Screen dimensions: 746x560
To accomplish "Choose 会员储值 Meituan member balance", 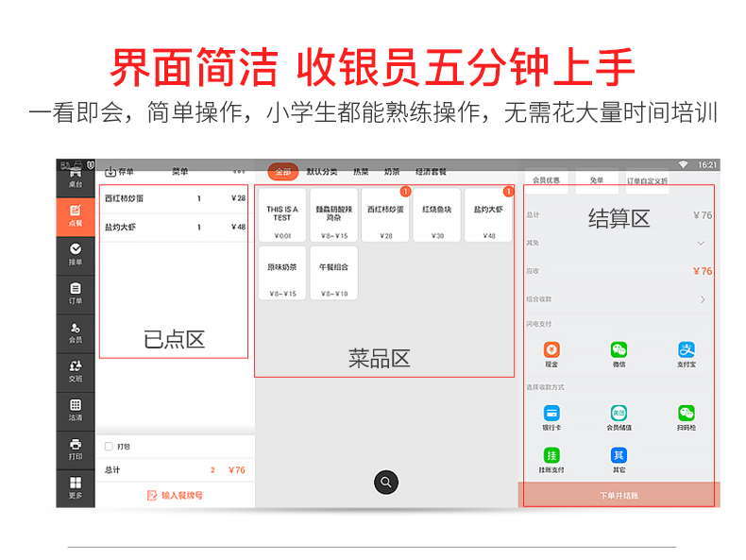I will click(619, 414).
